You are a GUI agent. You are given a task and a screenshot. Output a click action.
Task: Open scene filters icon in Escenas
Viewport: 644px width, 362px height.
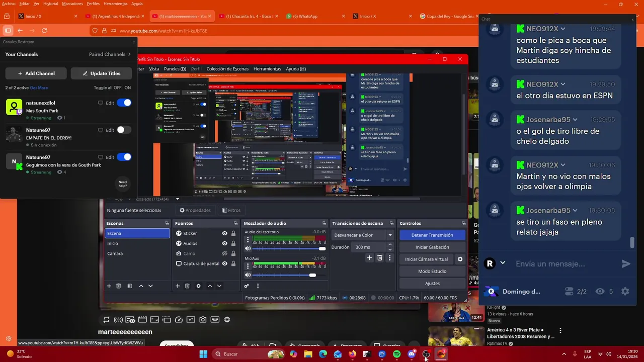pos(129,286)
